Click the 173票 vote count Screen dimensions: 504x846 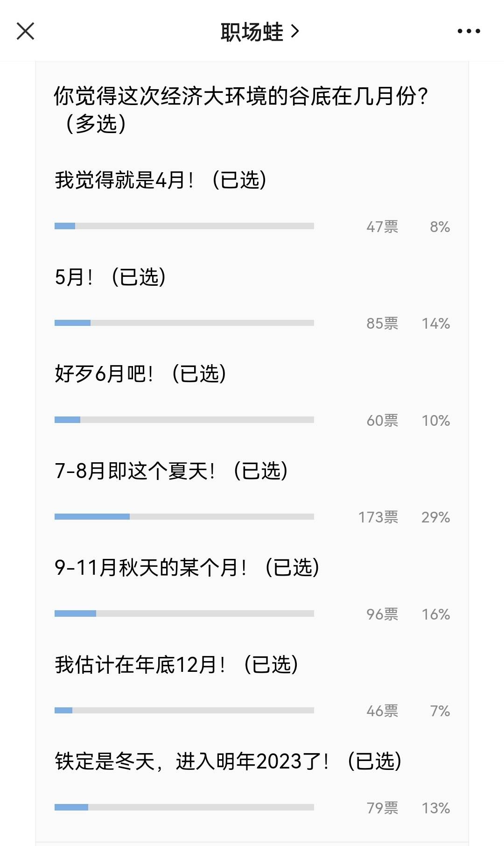378,517
